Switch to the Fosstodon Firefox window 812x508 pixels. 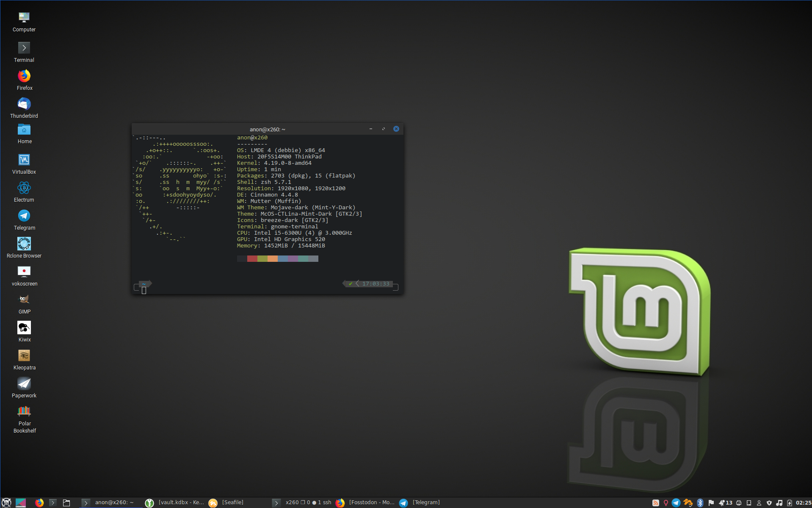tap(365, 502)
